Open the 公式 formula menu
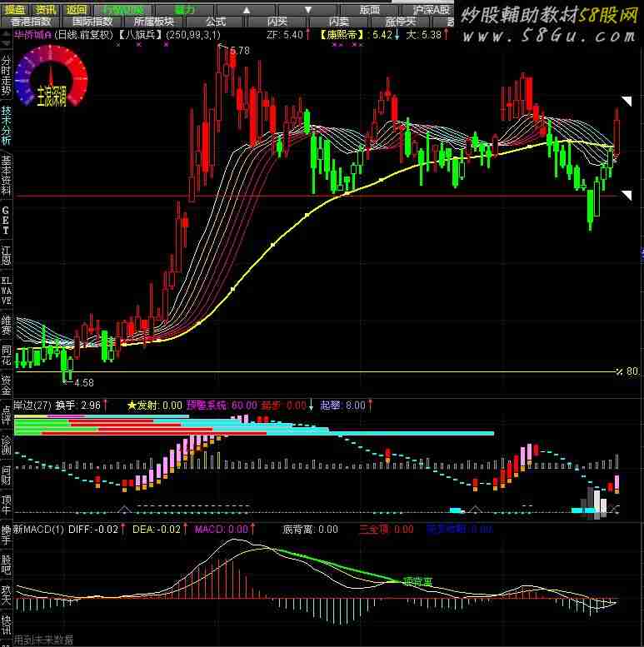The height and width of the screenshot is (647, 644). click(216, 22)
